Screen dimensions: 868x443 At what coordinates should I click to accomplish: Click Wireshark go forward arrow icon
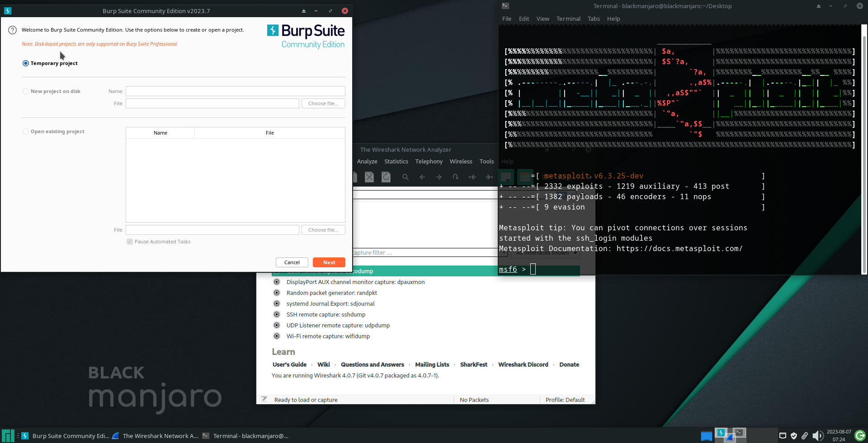point(439,177)
